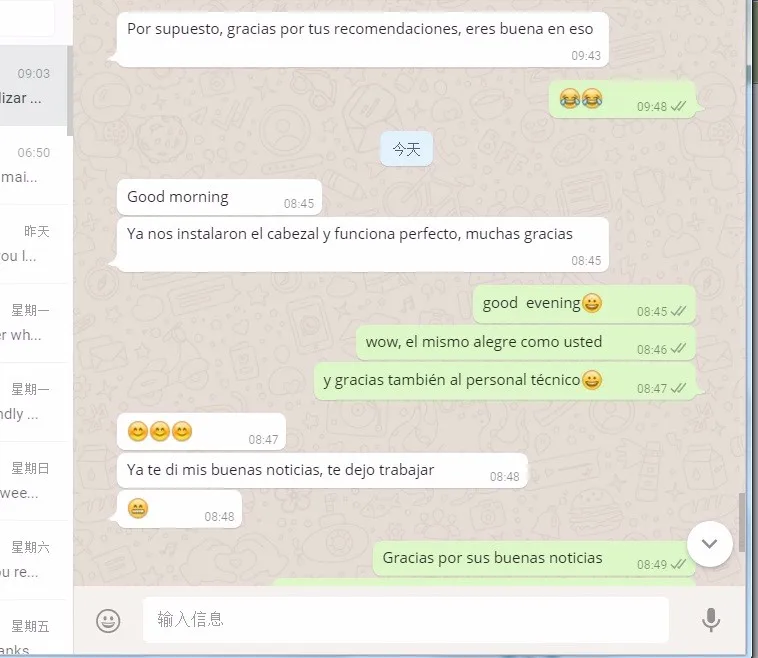Click the "Good morning" message bubble
The height and width of the screenshot is (658, 758).
pyautogui.click(x=219, y=197)
